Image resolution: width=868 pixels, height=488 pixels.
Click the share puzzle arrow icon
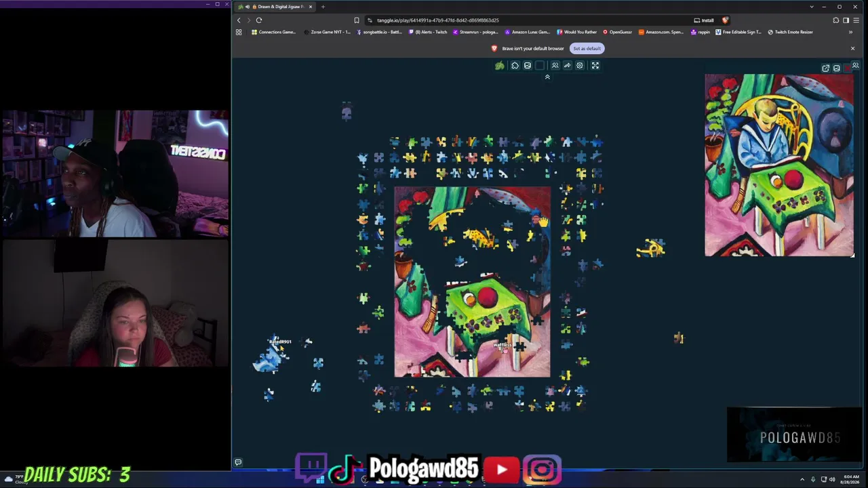tap(567, 66)
